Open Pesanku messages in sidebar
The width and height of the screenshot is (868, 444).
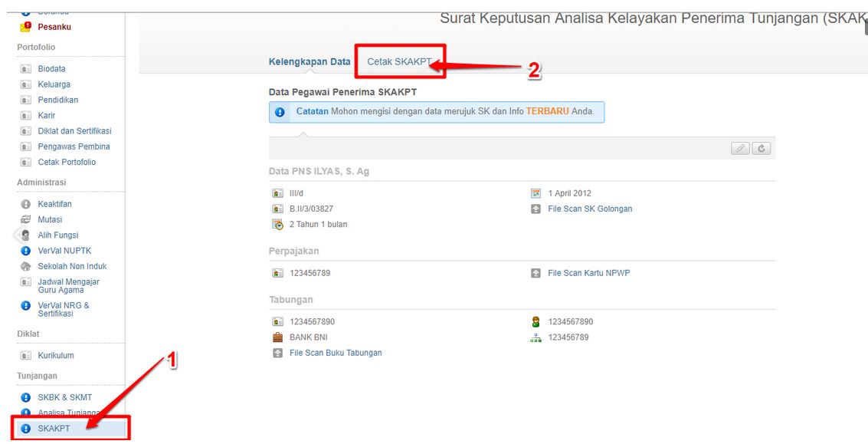[x=54, y=27]
